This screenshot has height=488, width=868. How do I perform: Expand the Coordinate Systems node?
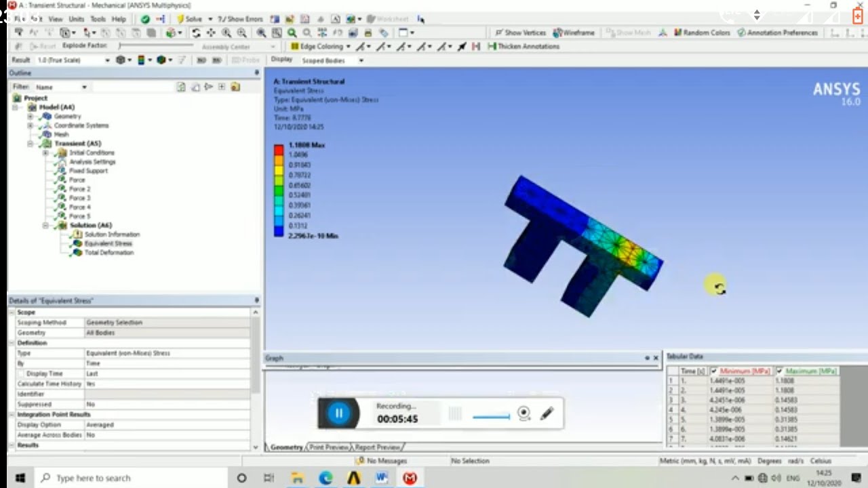coord(30,125)
